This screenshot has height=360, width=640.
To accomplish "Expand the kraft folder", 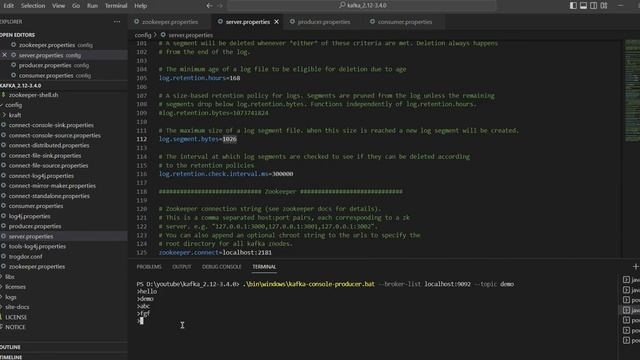I will [15, 115].
